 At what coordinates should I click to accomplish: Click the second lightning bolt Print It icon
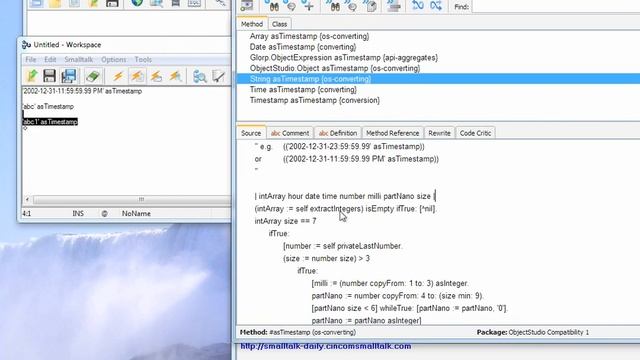(x=137, y=76)
